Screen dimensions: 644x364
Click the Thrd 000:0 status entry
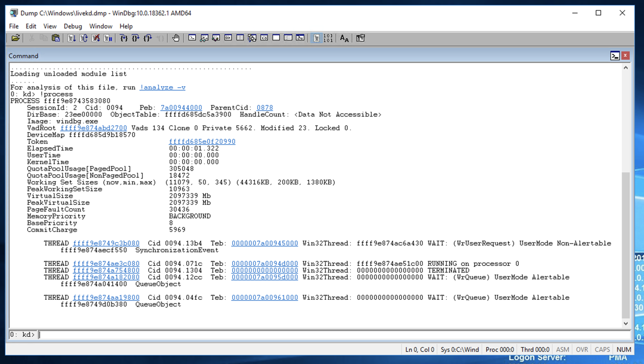point(535,349)
